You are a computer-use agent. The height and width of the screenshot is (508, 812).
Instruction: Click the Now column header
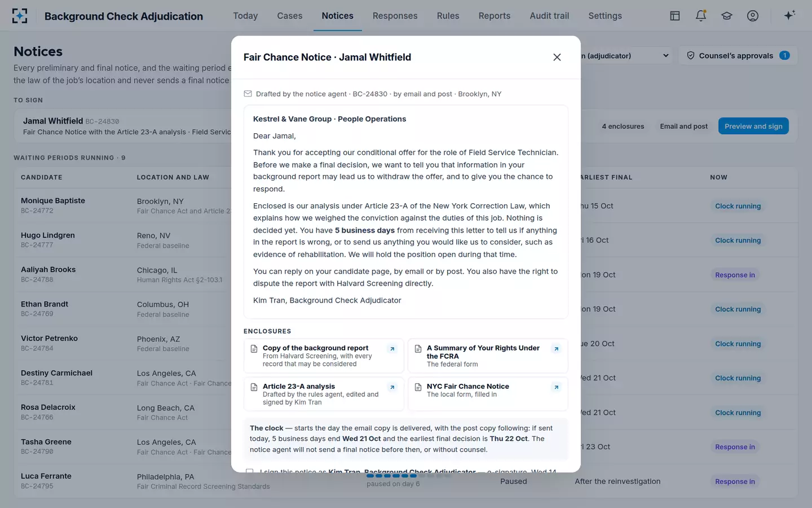718,177
